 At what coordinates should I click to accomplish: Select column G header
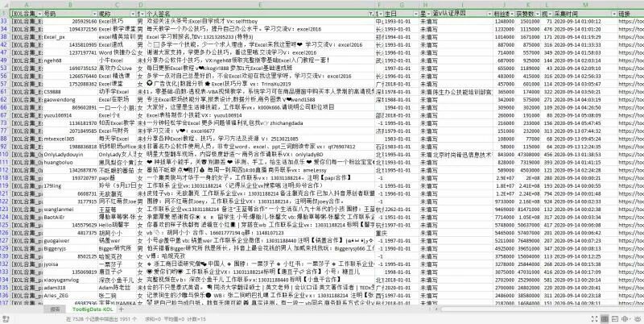click(401, 5)
